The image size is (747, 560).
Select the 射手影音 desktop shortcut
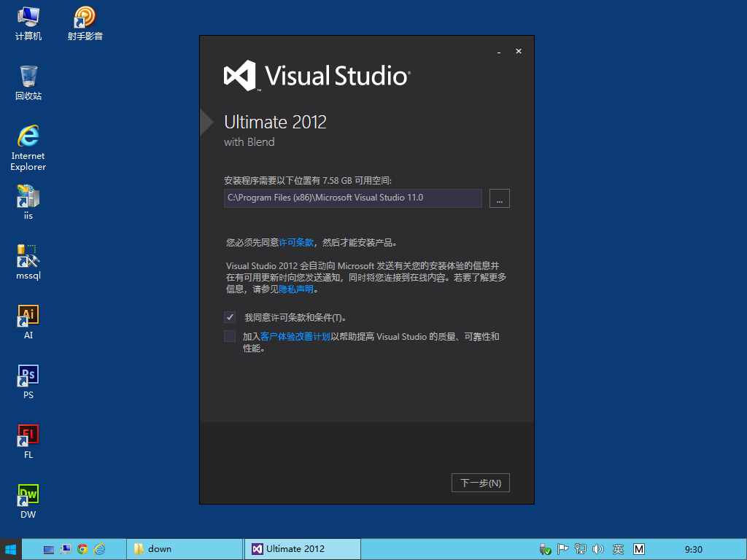click(85, 24)
